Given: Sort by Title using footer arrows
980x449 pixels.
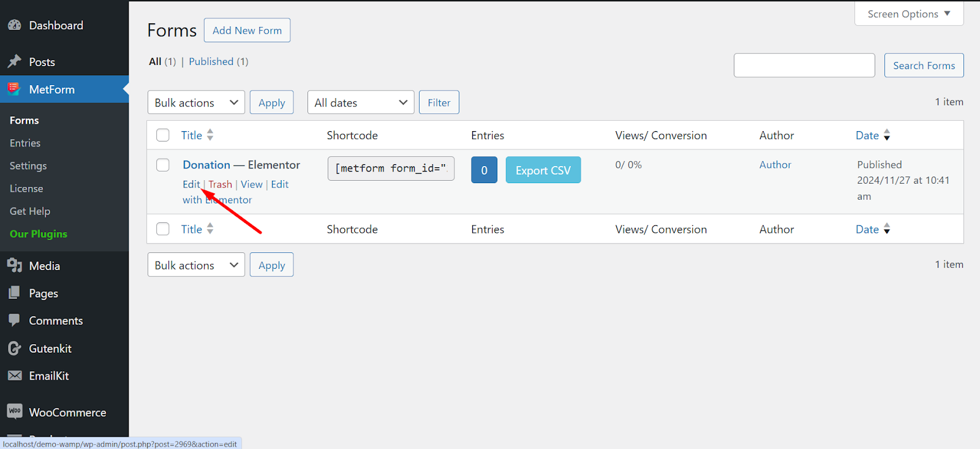Looking at the screenshot, I should pyautogui.click(x=210, y=228).
